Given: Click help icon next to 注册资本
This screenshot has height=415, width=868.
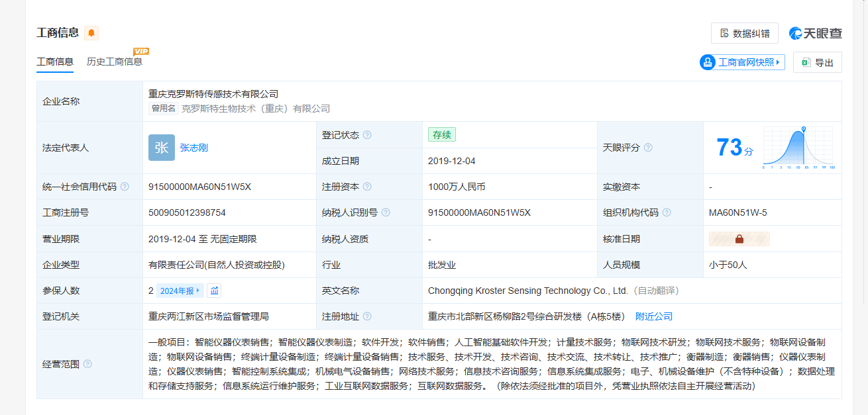Looking at the screenshot, I should point(367,187).
